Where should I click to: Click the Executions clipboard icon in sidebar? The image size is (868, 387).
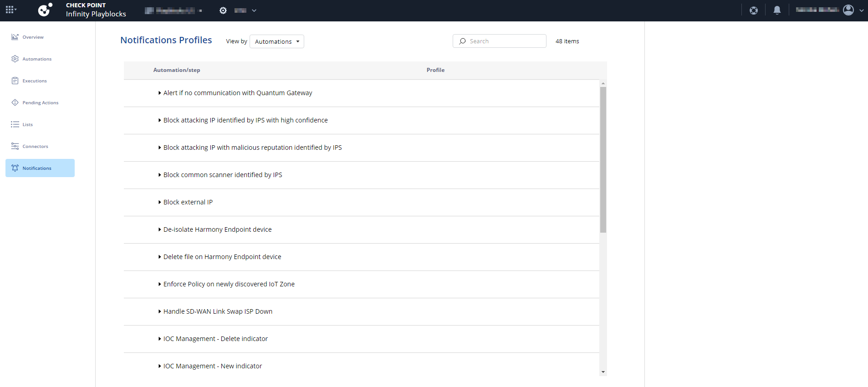pos(15,81)
